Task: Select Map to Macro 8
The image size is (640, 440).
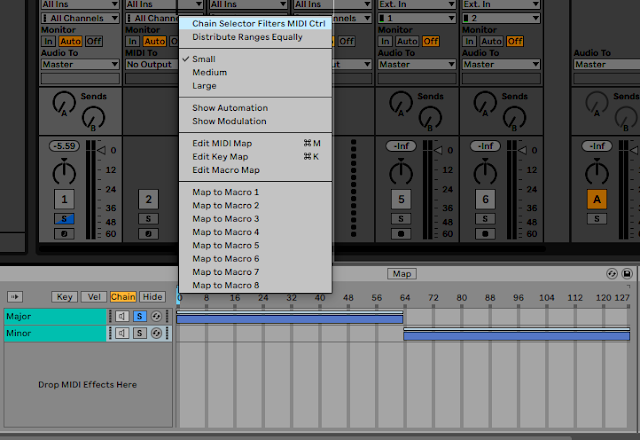Action: 256,285
